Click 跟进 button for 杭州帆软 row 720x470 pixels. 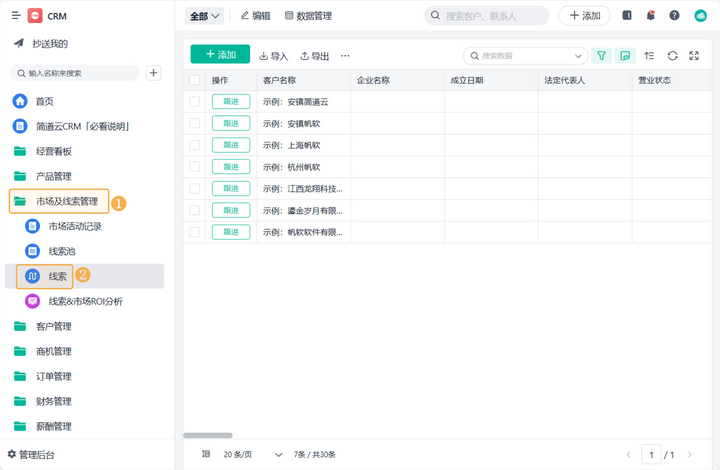point(231,167)
